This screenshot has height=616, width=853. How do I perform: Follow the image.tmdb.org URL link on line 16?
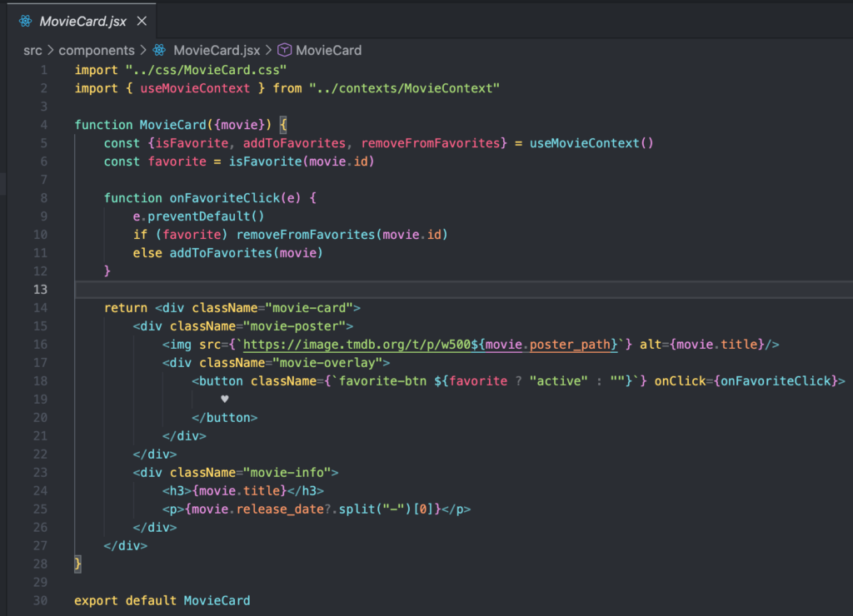(x=344, y=344)
